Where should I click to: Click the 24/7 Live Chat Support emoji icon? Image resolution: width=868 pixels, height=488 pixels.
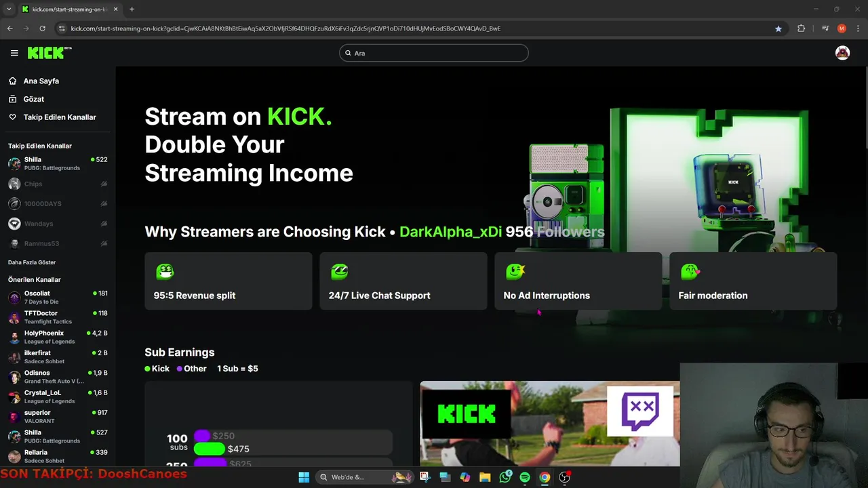340,272
